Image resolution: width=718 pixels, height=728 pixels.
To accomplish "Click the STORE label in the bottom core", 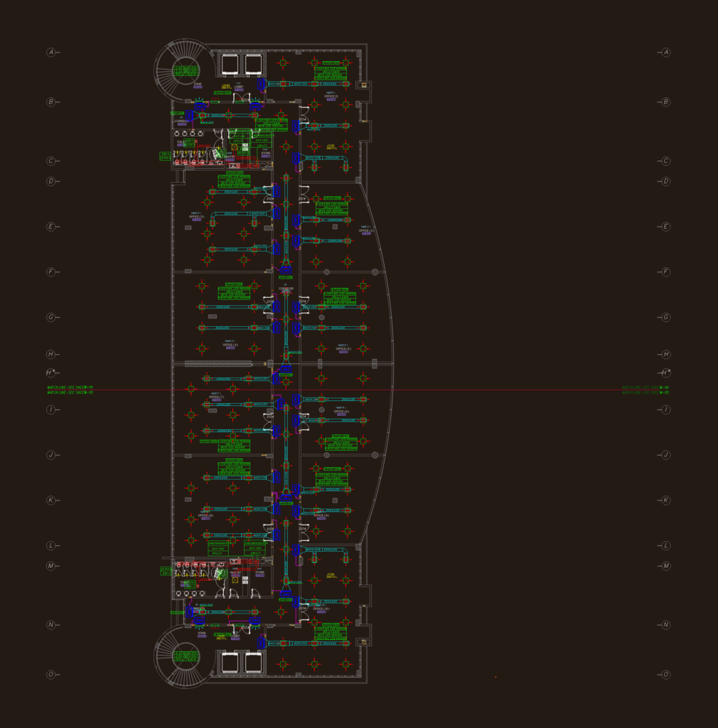I will coord(260,572).
